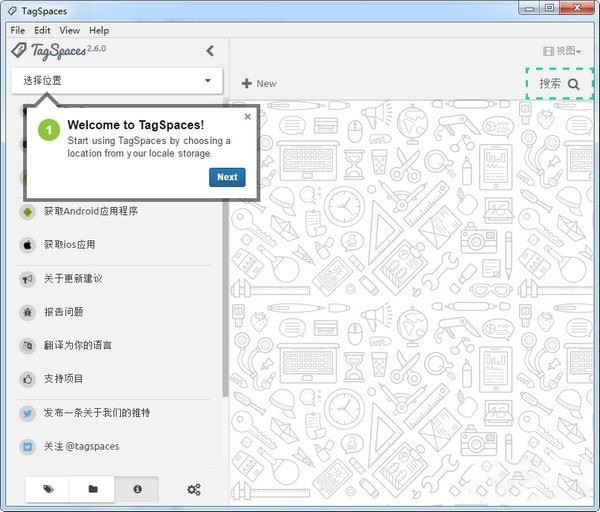600x512 pixels.
Task: Minimize the TagSpaces window
Action: point(529,8)
